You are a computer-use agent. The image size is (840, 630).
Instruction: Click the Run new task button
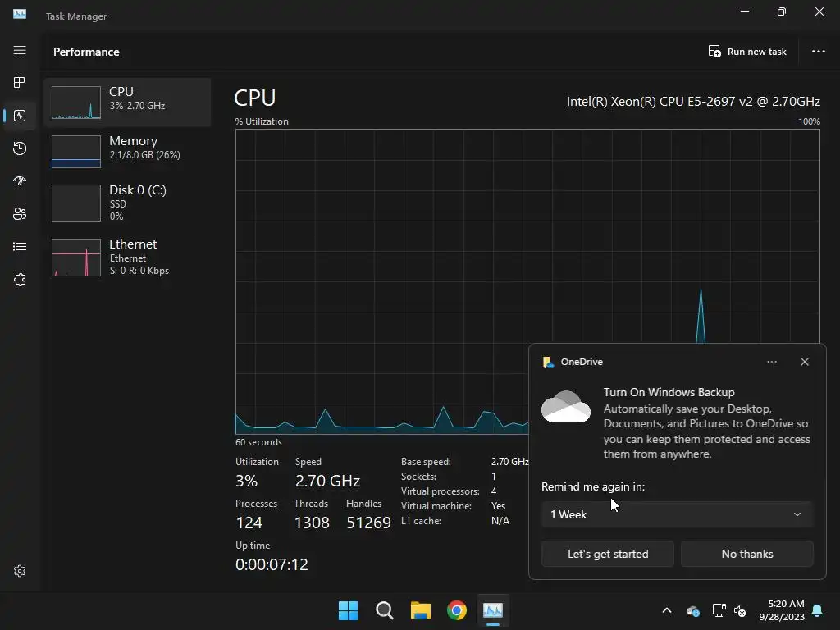coord(747,52)
